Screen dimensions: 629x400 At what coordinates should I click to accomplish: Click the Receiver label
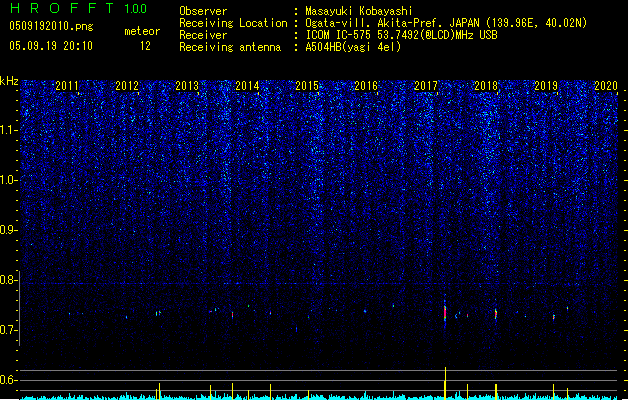pyautogui.click(x=203, y=35)
